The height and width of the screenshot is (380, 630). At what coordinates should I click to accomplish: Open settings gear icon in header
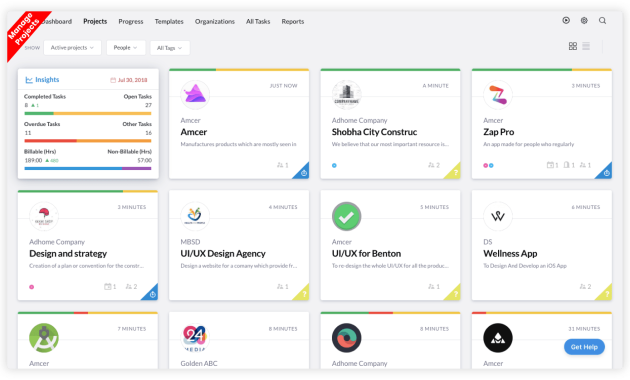point(584,20)
